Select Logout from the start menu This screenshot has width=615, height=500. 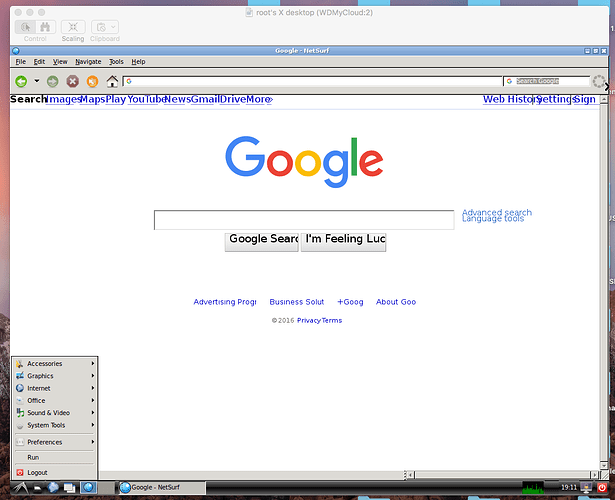(x=55, y=473)
